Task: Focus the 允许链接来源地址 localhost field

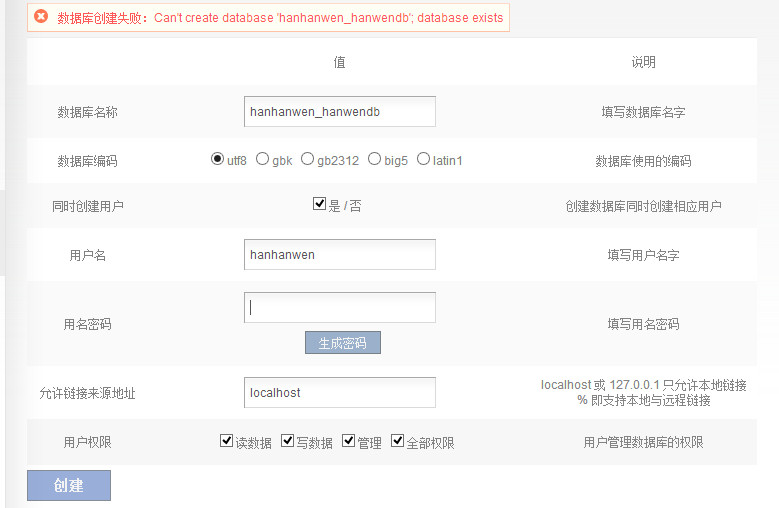Action: coord(339,393)
